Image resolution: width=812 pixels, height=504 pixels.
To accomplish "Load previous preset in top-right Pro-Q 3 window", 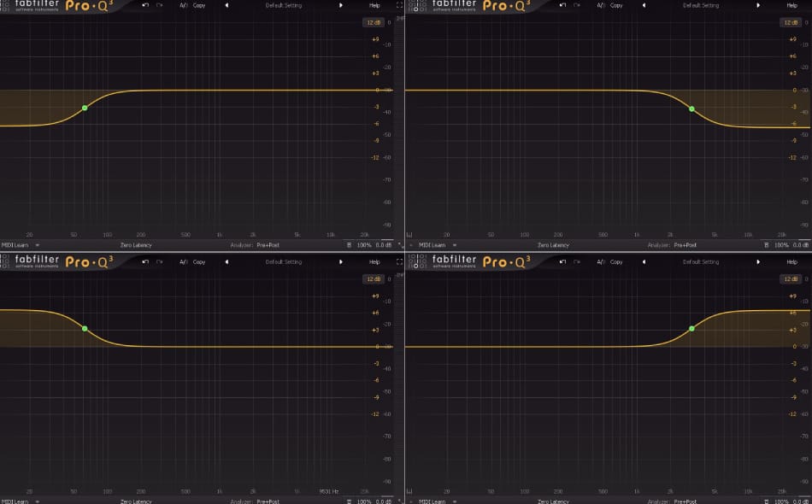I will (644, 5).
